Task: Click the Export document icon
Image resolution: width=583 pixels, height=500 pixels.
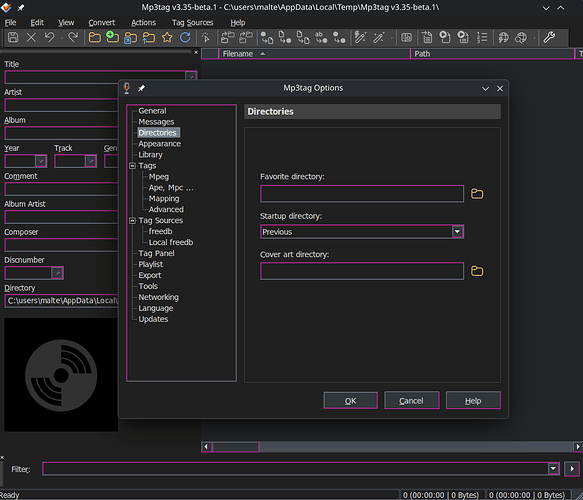Action: pyautogui.click(x=427, y=38)
